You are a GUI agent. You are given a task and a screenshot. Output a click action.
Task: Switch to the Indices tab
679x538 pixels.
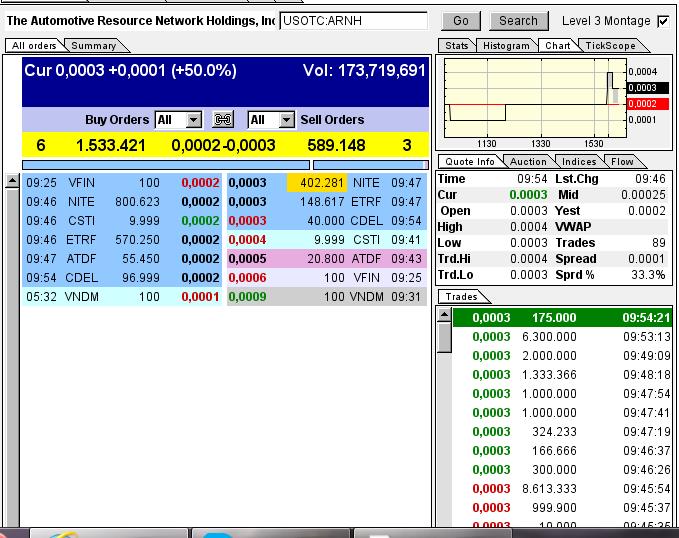(x=579, y=161)
